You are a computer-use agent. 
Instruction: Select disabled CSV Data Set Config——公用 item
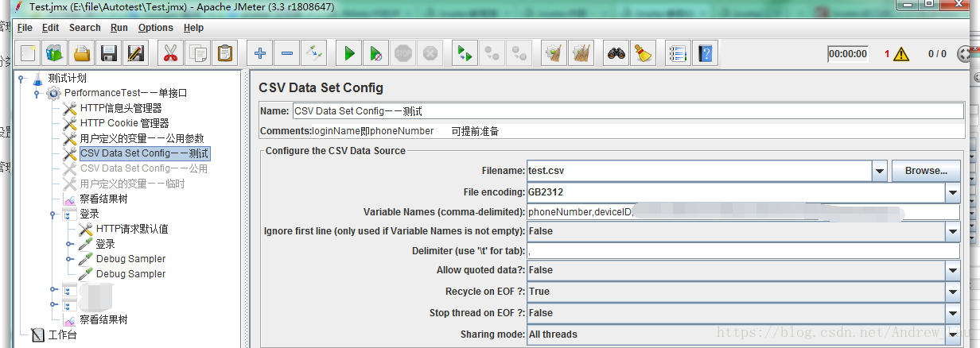pos(144,169)
